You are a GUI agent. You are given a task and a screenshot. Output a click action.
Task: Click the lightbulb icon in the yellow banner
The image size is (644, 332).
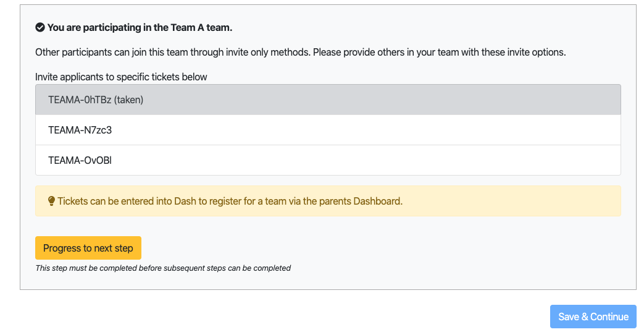coord(51,201)
